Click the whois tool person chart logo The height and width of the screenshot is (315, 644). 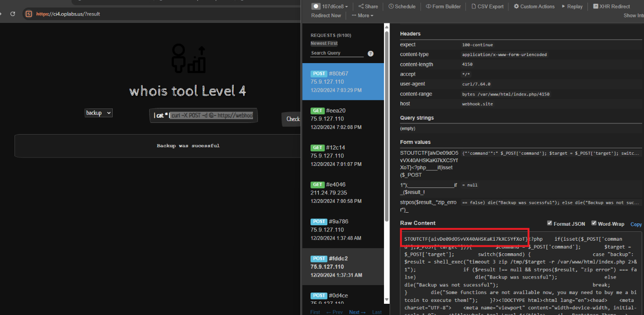(x=188, y=58)
